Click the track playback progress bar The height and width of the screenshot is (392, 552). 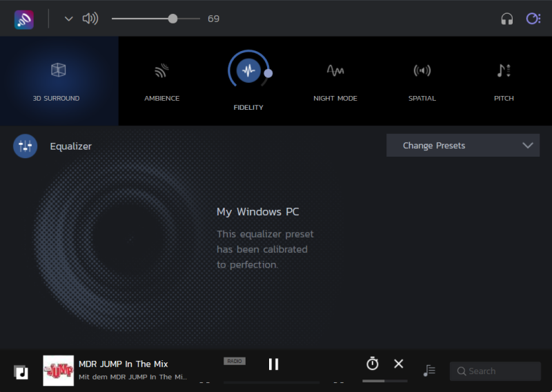pos(271,382)
